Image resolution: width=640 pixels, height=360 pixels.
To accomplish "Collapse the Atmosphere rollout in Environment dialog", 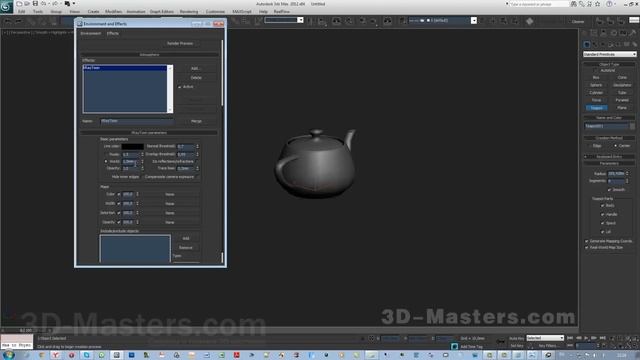I will pyautogui.click(x=149, y=54).
